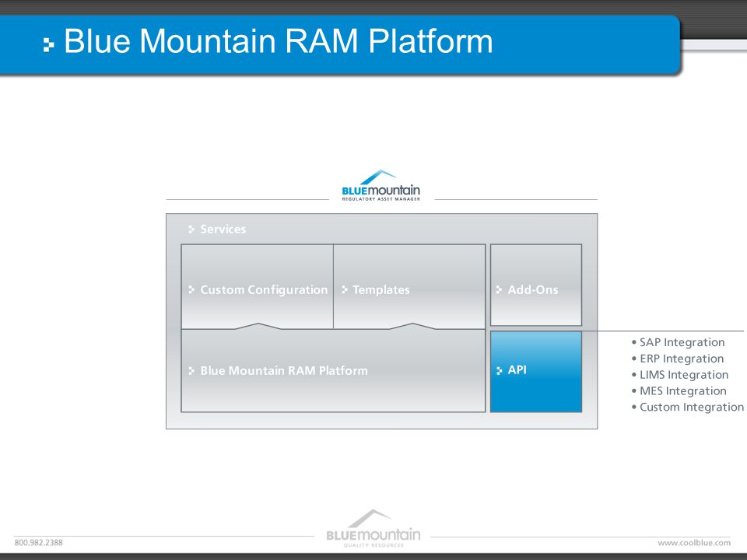
Task: Click the MES Integration bullet
Action: (679, 391)
